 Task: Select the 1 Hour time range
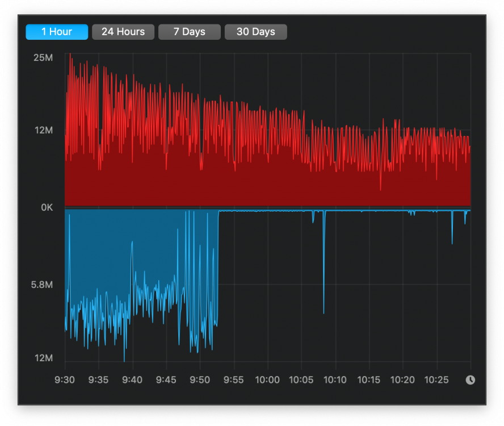(x=57, y=32)
